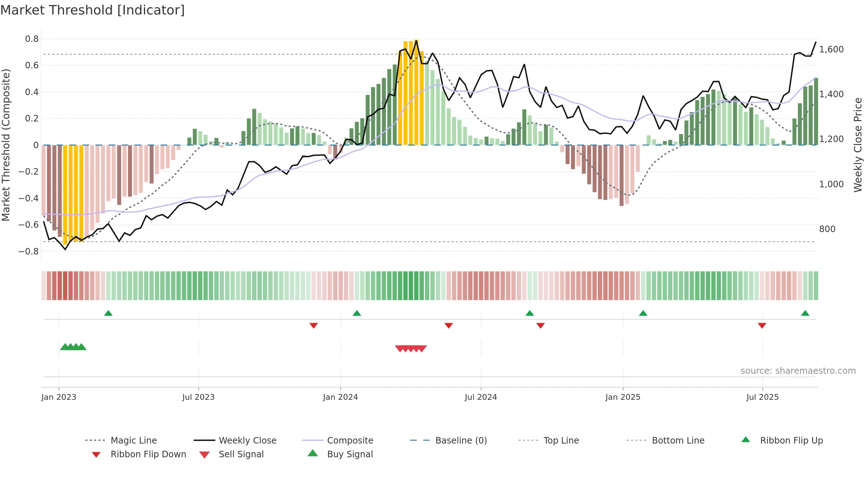The image size is (868, 488).
Task: Click the Jan 2023 x-axis label
Action: (x=59, y=397)
